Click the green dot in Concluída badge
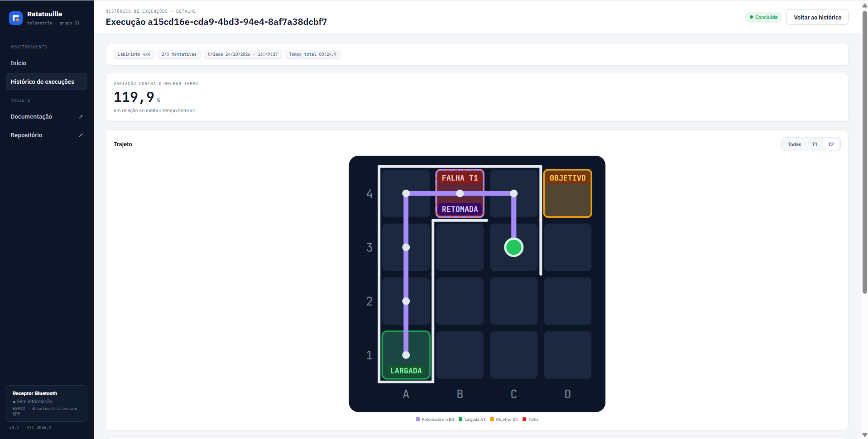The image size is (868, 439). click(751, 17)
